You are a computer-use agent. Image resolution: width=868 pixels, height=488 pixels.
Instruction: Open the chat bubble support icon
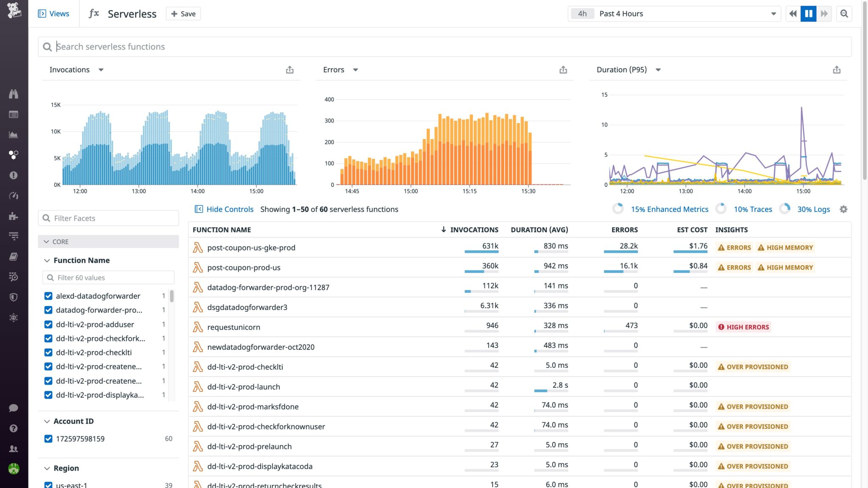click(14, 408)
